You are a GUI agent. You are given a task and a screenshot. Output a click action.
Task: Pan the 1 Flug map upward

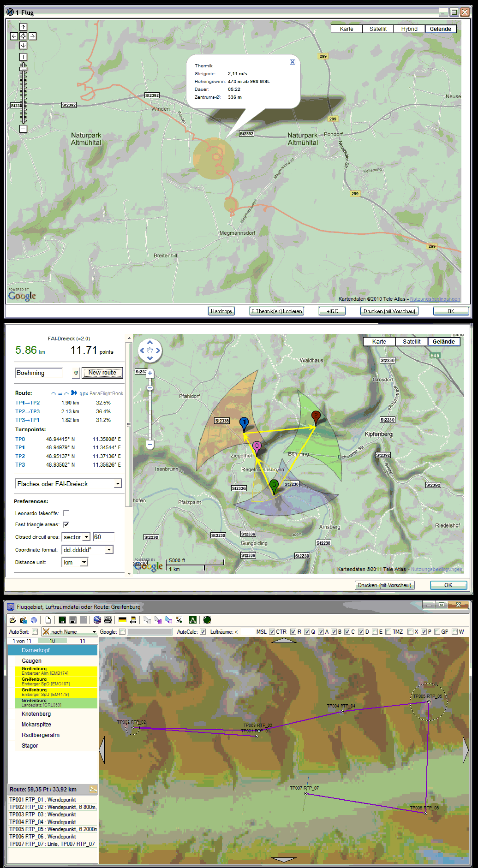coord(23,27)
